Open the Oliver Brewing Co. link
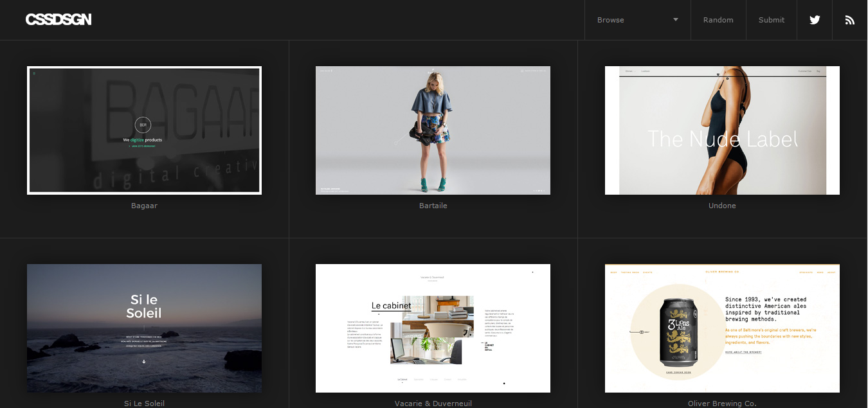Viewport: 868px width, 408px height. click(722, 403)
